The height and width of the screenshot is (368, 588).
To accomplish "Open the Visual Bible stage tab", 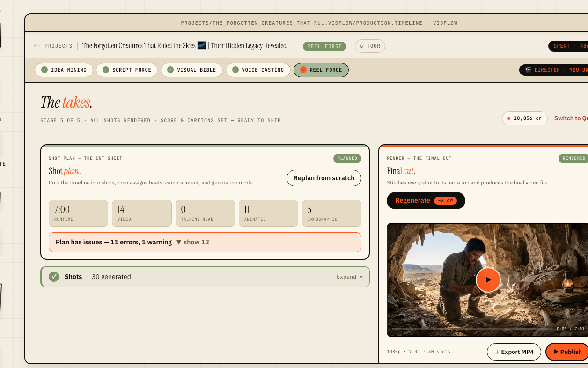I will pos(191,70).
